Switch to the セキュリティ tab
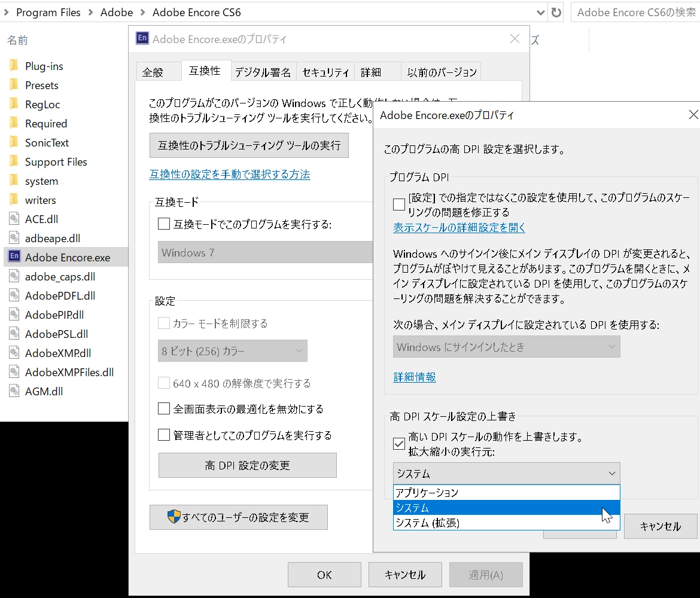This screenshot has width=700, height=598. point(325,72)
